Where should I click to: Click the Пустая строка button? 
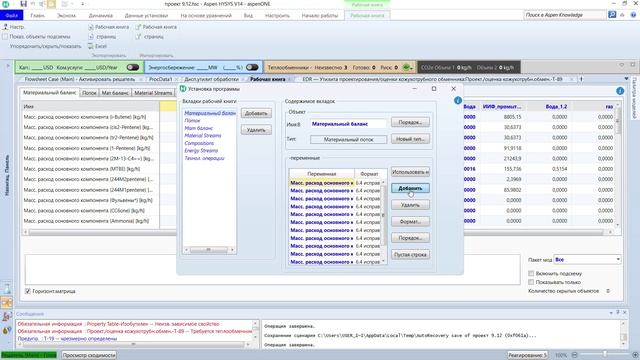pyautogui.click(x=410, y=255)
